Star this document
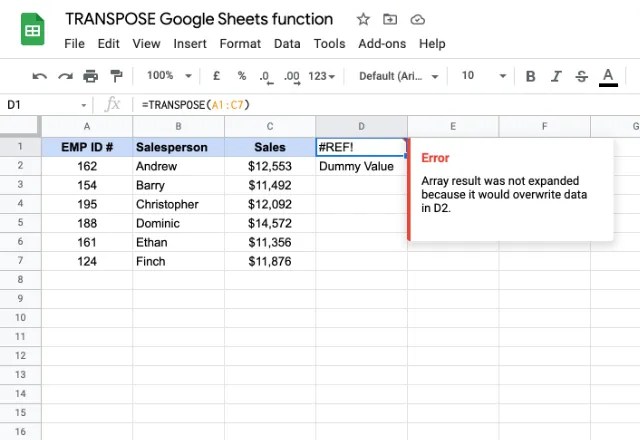Screen dimensions: 640x440 [363, 19]
